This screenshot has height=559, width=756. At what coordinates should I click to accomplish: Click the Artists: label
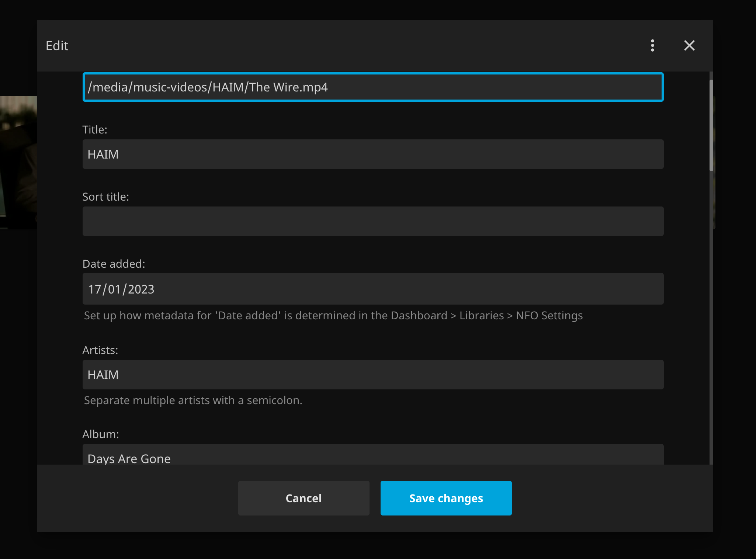click(100, 350)
